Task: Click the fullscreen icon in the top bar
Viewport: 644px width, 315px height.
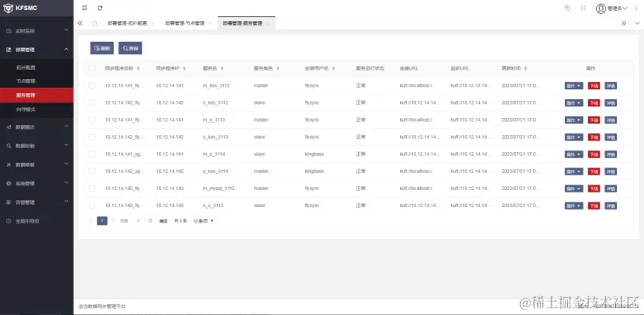Action: click(583, 8)
